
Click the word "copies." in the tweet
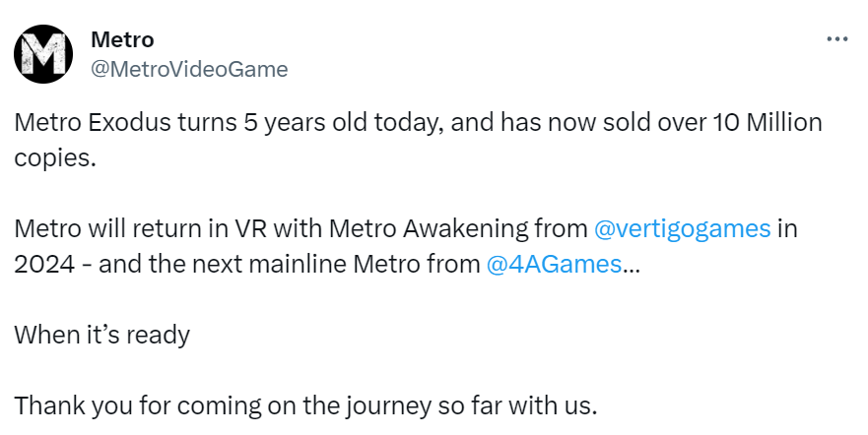56,158
